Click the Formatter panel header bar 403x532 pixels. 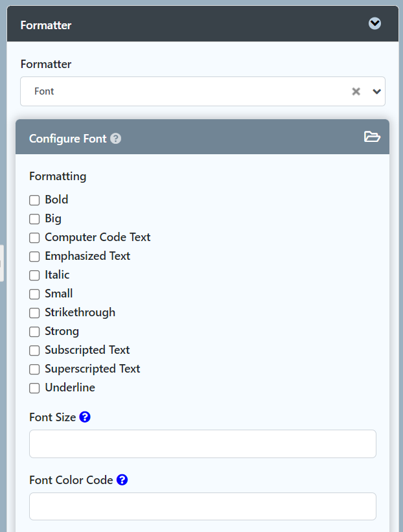tap(194, 25)
